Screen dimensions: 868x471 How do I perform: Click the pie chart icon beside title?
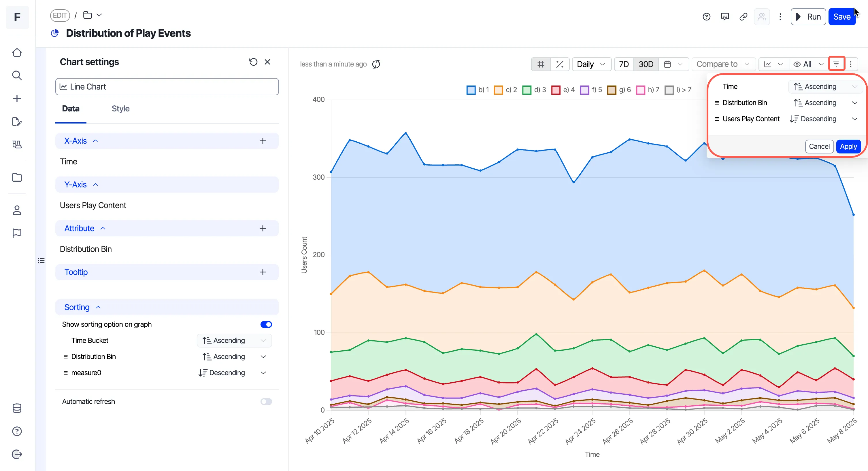(x=54, y=33)
